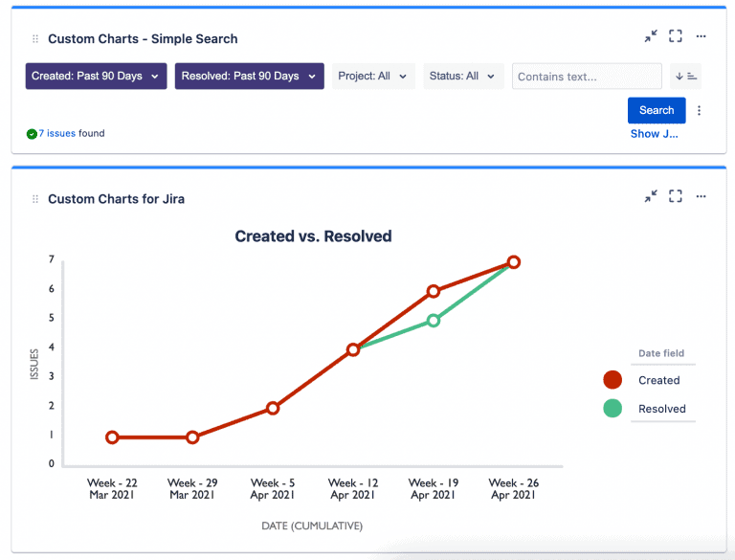Minimize the Simple Search gadget

(651, 36)
